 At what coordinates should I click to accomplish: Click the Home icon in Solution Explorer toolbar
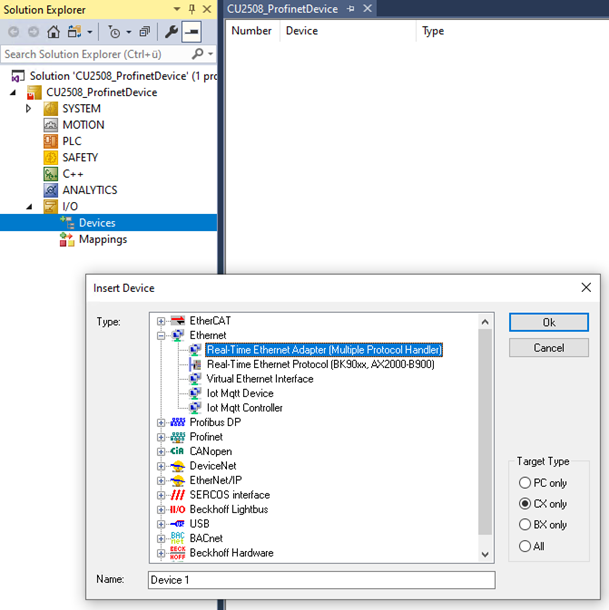click(53, 32)
